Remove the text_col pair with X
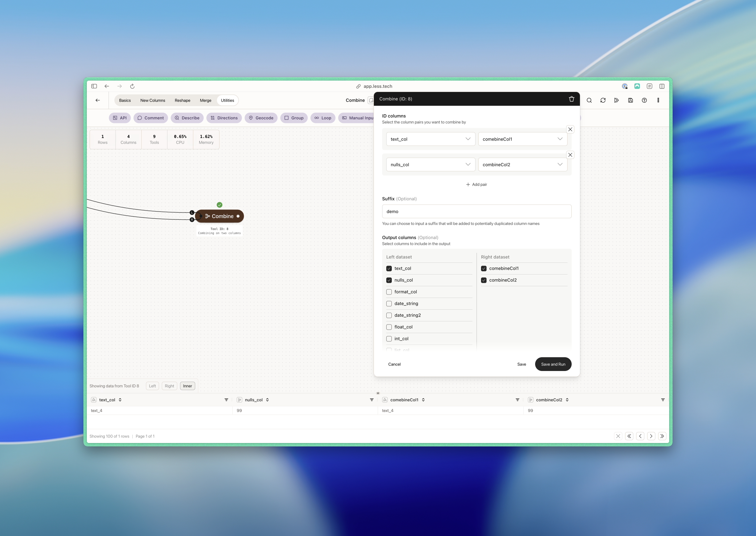The width and height of the screenshot is (756, 536). click(570, 130)
